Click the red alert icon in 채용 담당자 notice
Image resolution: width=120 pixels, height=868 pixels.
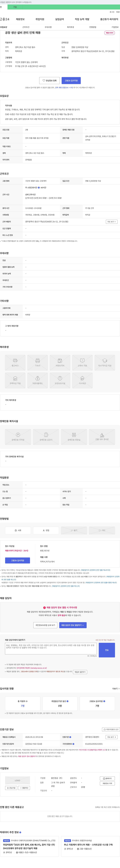click(x=44, y=608)
